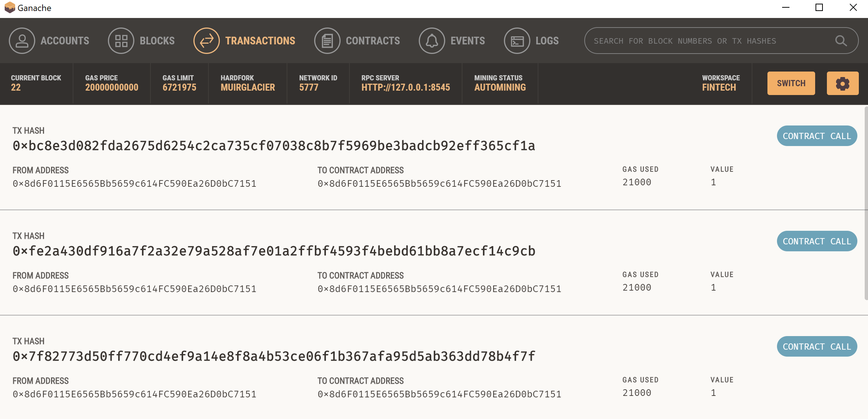The width and height of the screenshot is (868, 419).
Task: Click the search magnifier icon
Action: tap(841, 41)
